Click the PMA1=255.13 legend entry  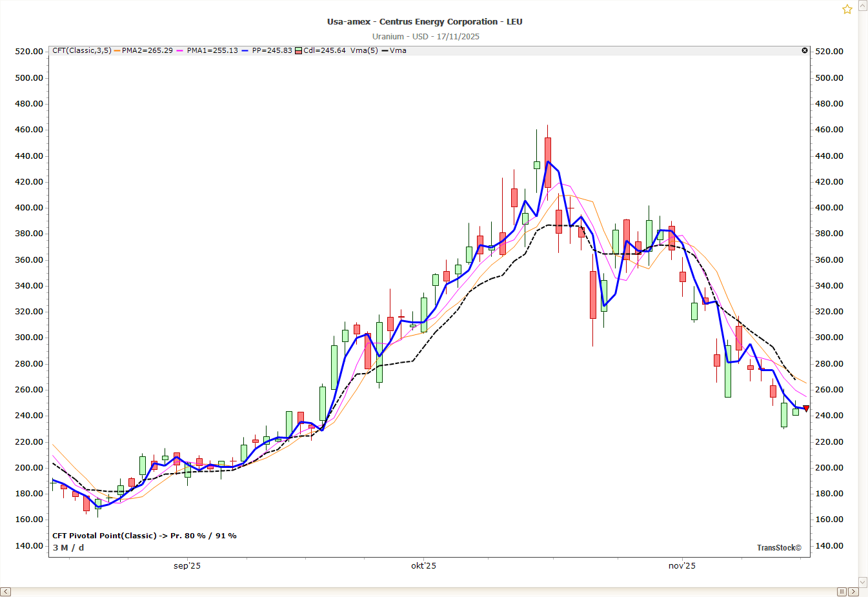coord(212,50)
